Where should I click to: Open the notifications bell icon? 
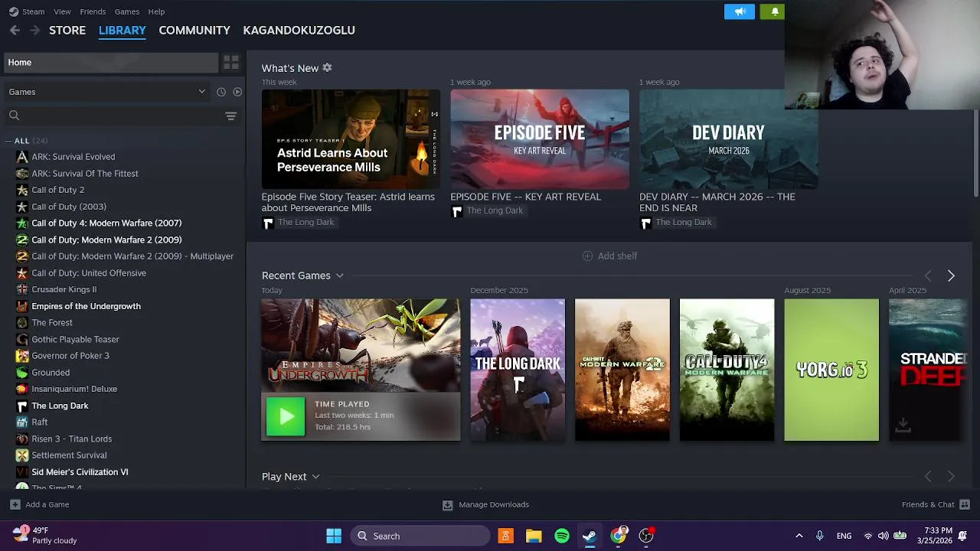774,11
